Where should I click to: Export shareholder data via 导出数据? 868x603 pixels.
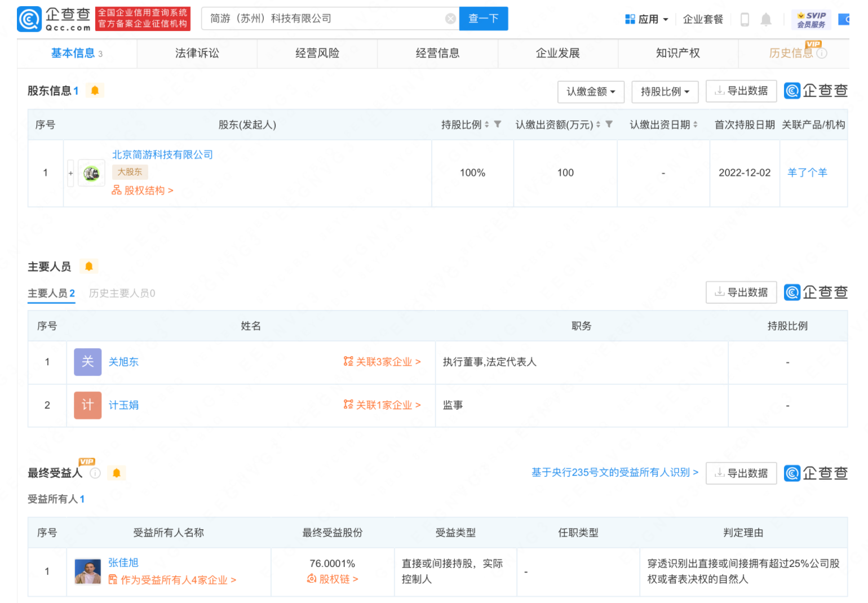[x=741, y=91]
